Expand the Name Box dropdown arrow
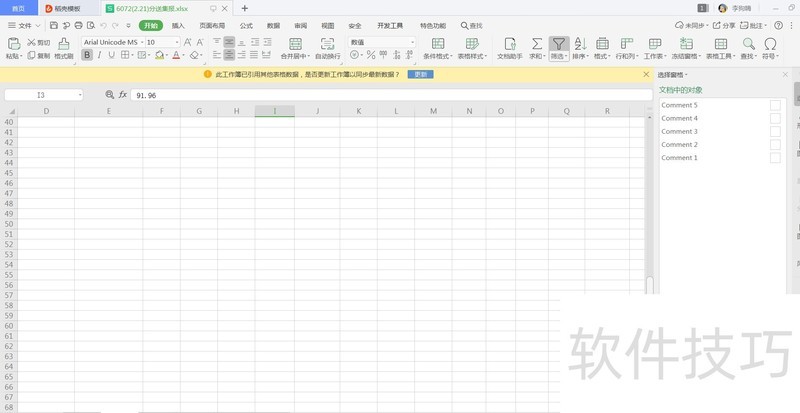 (80, 95)
